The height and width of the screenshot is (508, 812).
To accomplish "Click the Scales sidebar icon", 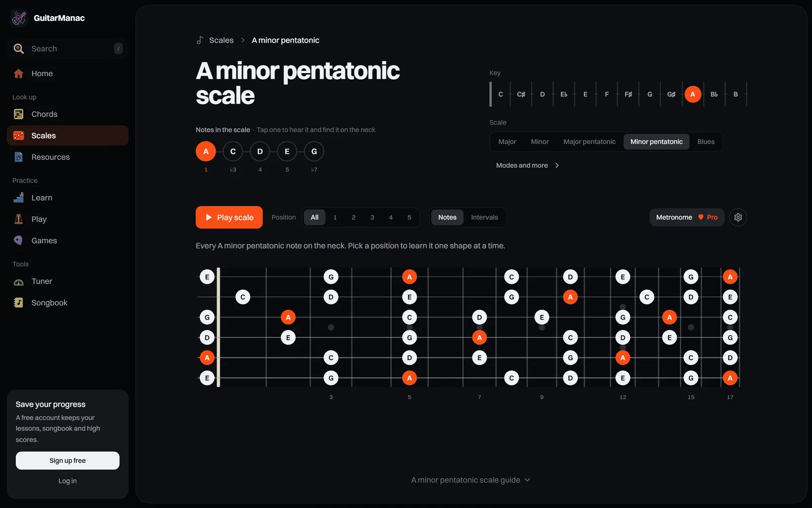I will [19, 136].
